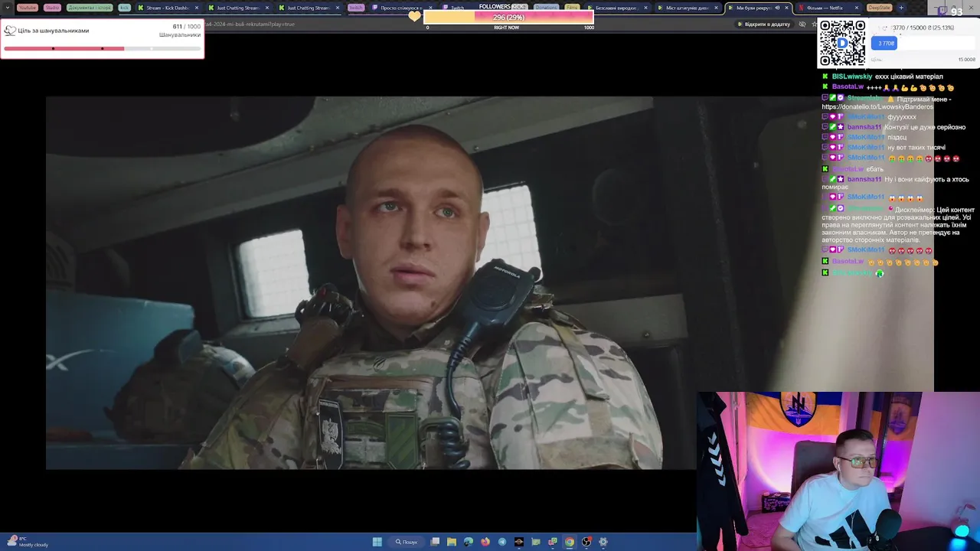Toggle the crossed-eye tracking protection icon
Image resolution: width=980 pixels, height=551 pixels.
click(x=802, y=24)
